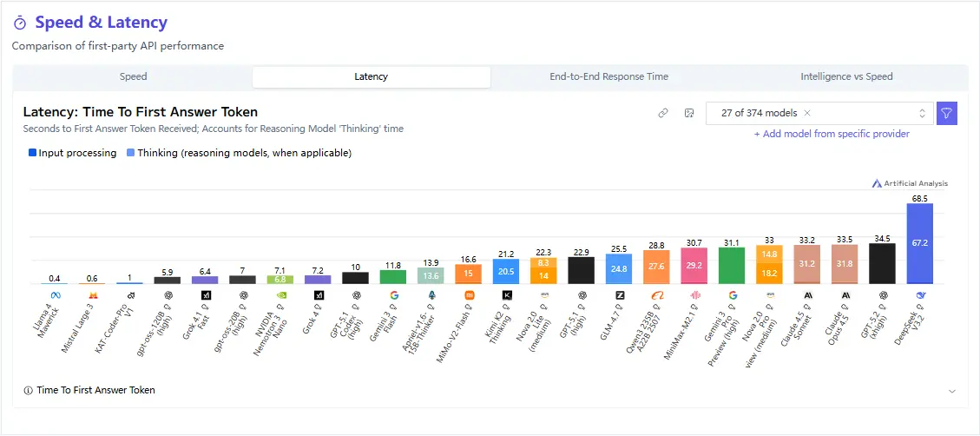Screen dimensions: 980x436
Task: Click the Latency: Time To First Answer Token heading
Action: pos(141,113)
